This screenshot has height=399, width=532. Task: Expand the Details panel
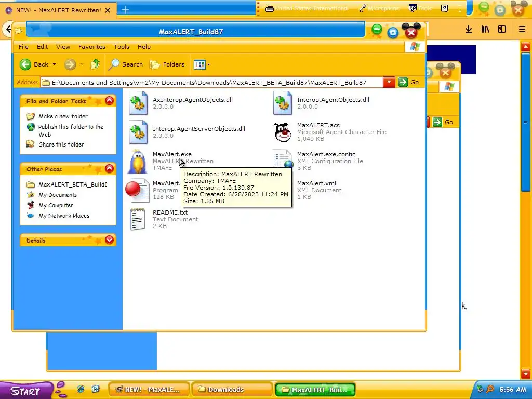109,240
